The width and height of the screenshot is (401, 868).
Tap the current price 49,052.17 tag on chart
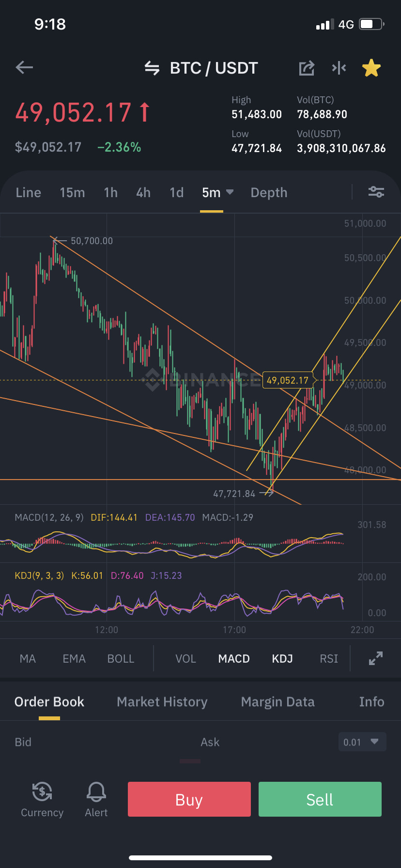pyautogui.click(x=288, y=380)
